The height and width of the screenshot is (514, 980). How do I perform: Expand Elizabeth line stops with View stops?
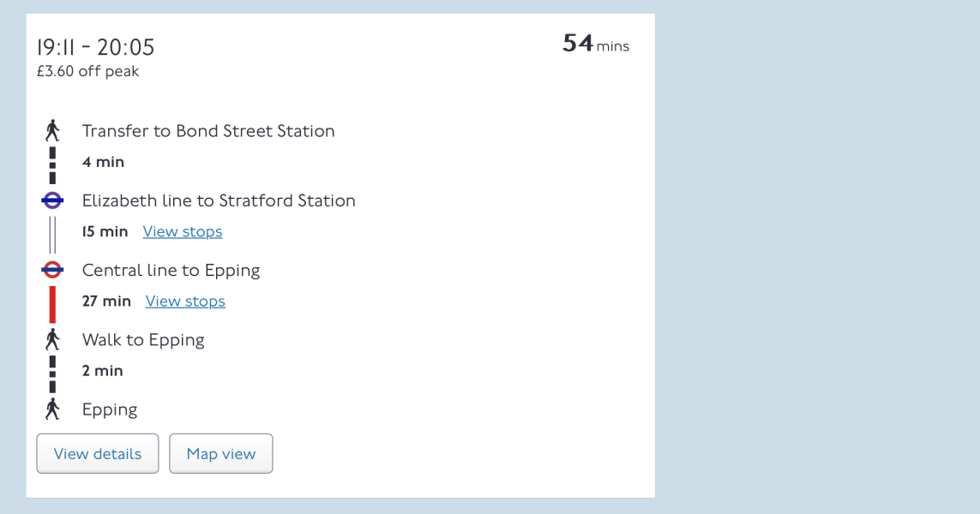click(x=183, y=231)
